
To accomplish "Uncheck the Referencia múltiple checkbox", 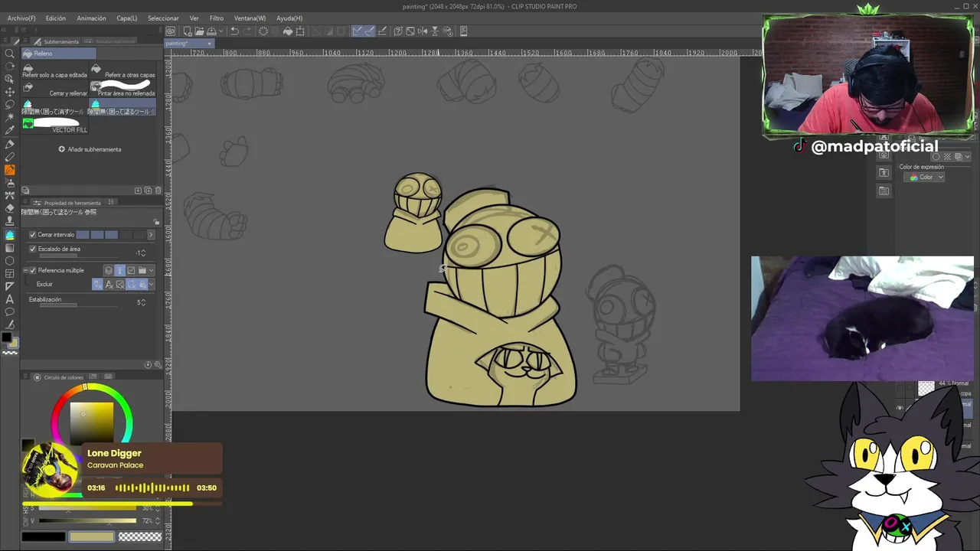I will [x=32, y=270].
